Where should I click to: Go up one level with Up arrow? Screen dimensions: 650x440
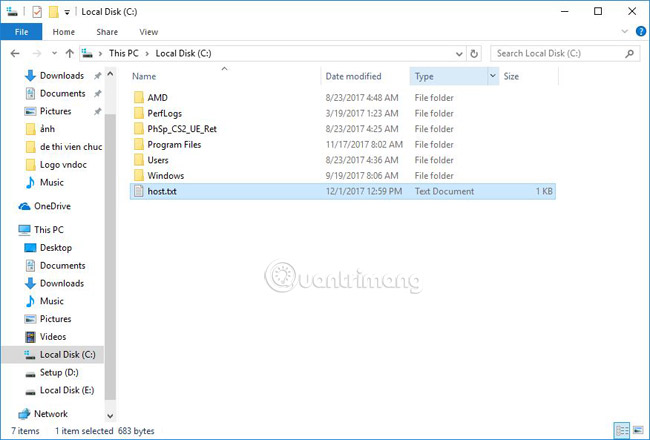(70, 53)
